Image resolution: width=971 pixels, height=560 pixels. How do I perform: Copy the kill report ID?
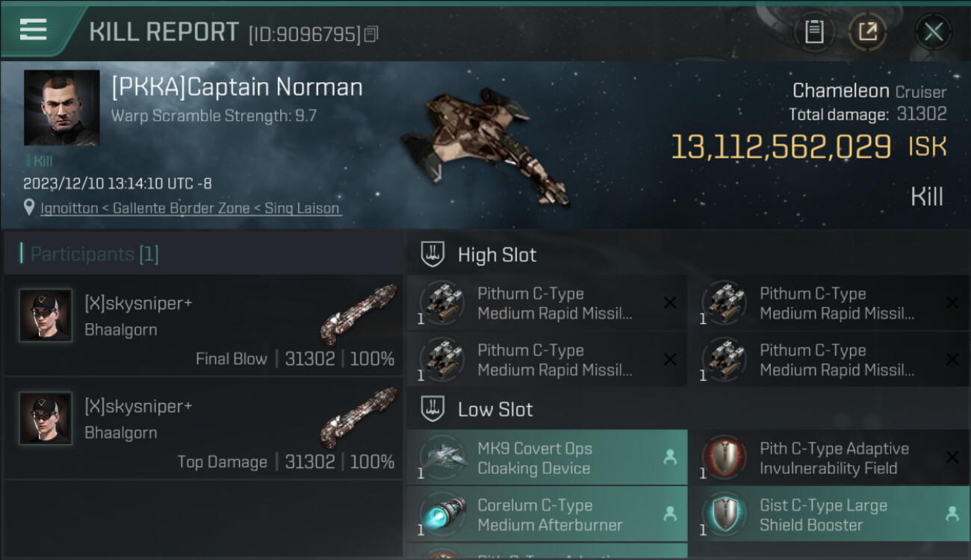[371, 34]
